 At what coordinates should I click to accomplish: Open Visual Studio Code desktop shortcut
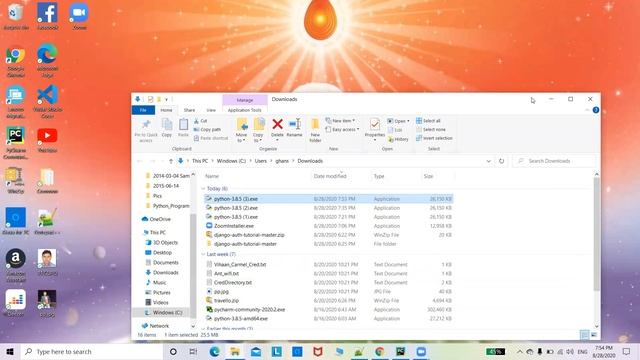tap(47, 102)
